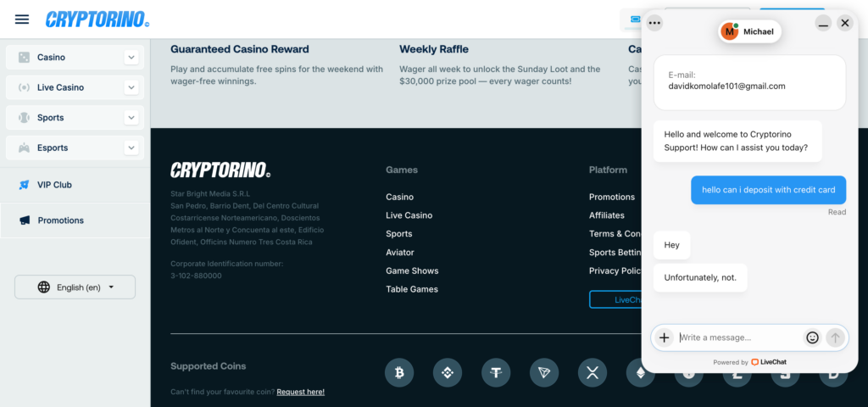The image size is (868, 407).
Task: Click the Sports ball icon
Action: [x=24, y=117]
